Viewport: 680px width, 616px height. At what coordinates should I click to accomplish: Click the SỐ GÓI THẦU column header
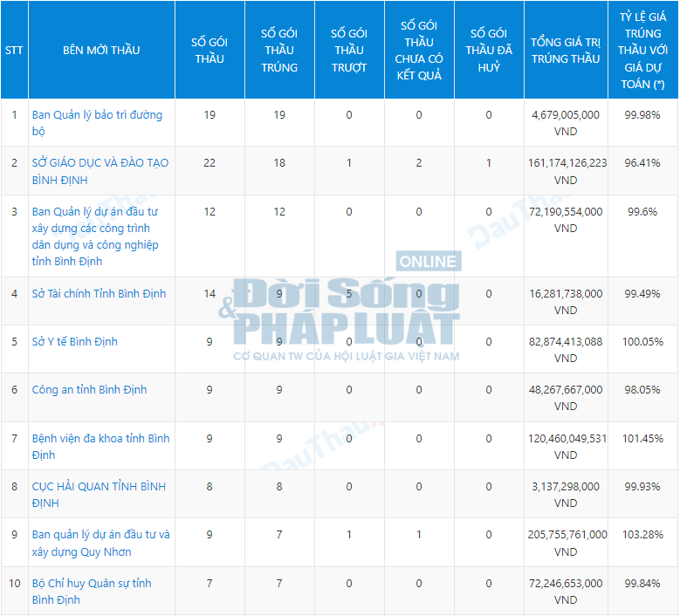pyautogui.click(x=209, y=50)
